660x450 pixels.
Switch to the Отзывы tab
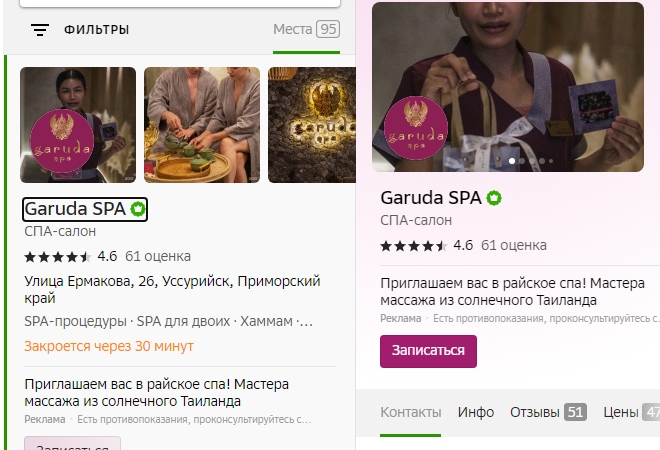[548, 412]
